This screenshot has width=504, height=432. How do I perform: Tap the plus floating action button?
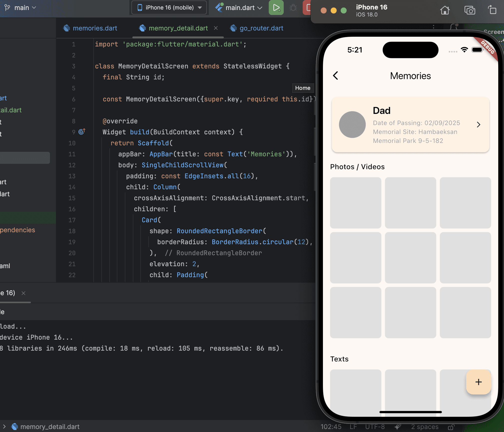478,382
